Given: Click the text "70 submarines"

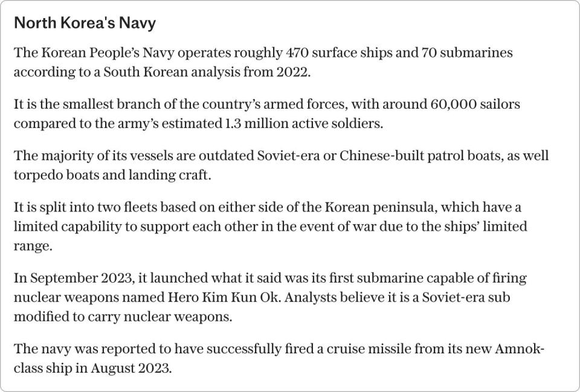Looking at the screenshot, I should coord(467,53).
